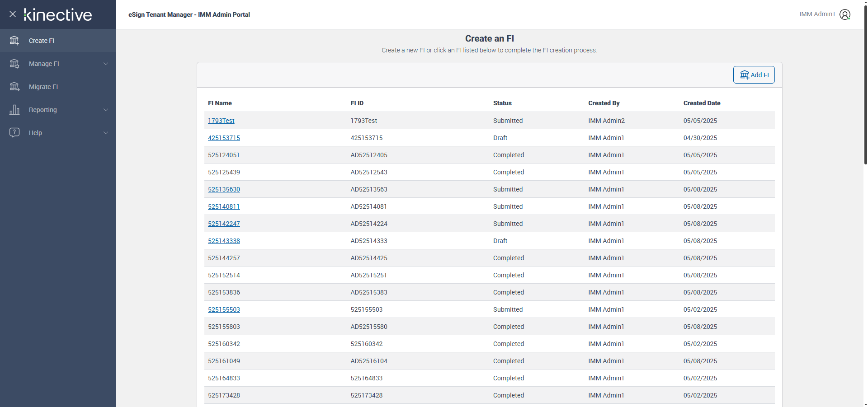Open the 525155503 submitted FI link
The width and height of the screenshot is (868, 407).
[224, 309]
